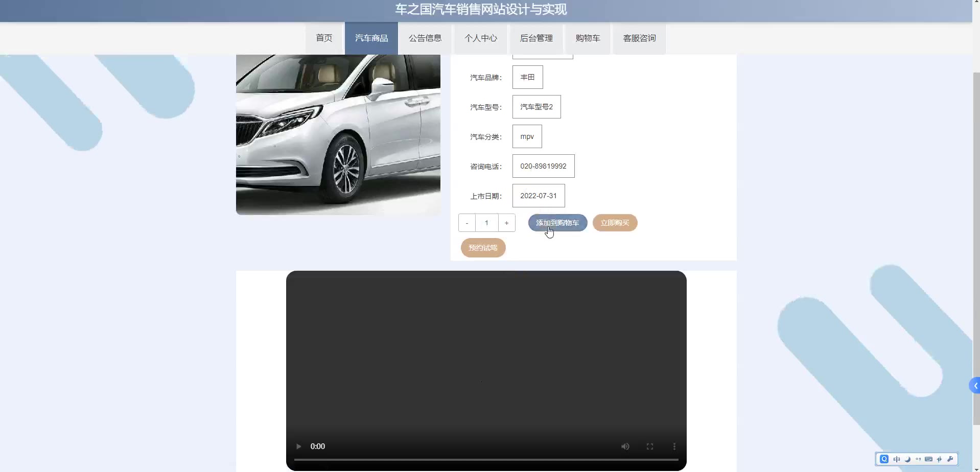The image size is (980, 472).
Task: Open the 首页 nav tab
Action: click(x=324, y=38)
